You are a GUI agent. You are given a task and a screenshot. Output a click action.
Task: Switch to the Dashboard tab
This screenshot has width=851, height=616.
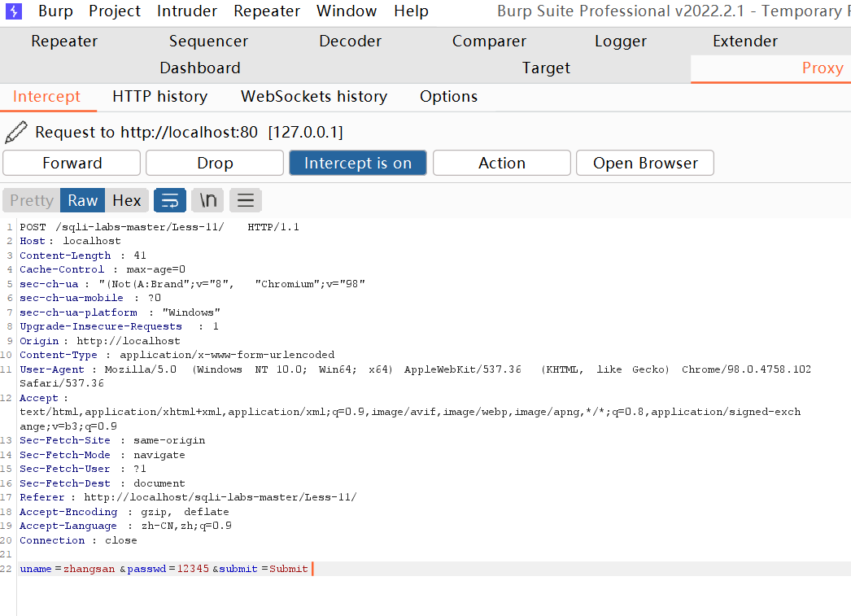pyautogui.click(x=199, y=68)
